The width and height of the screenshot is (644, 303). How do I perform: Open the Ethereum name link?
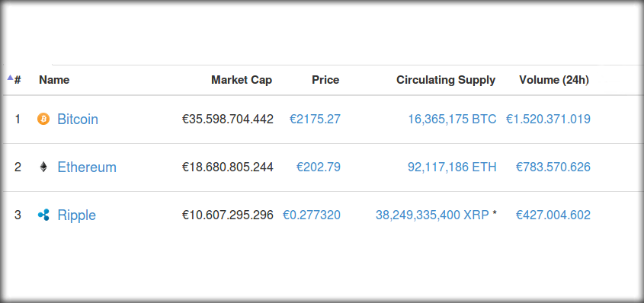(87, 167)
